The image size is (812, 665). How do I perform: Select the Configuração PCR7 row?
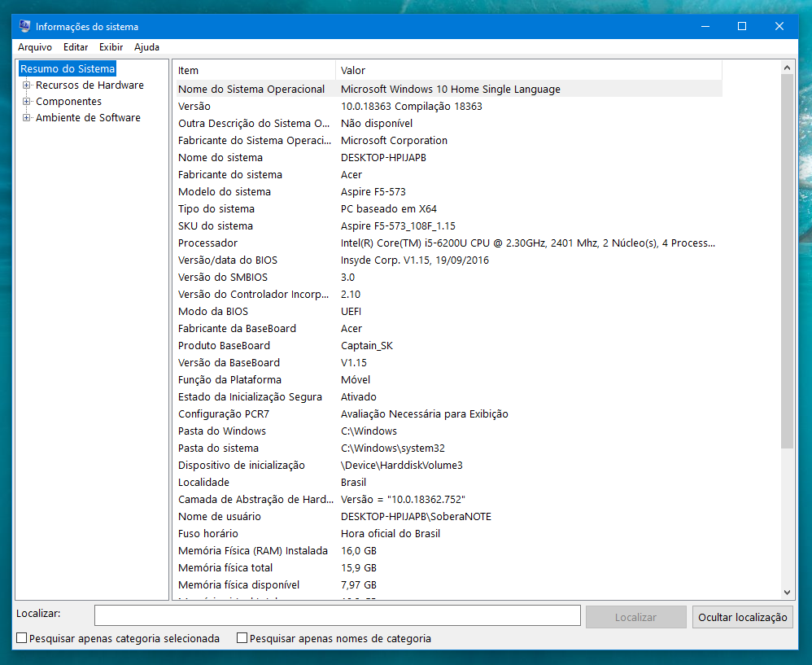coord(449,413)
